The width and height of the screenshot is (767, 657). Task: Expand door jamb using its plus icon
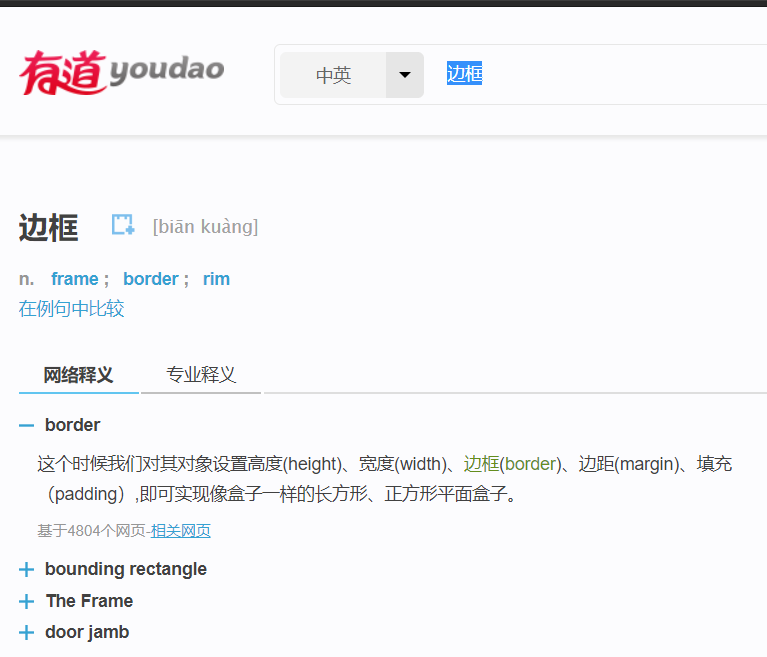click(x=26, y=633)
